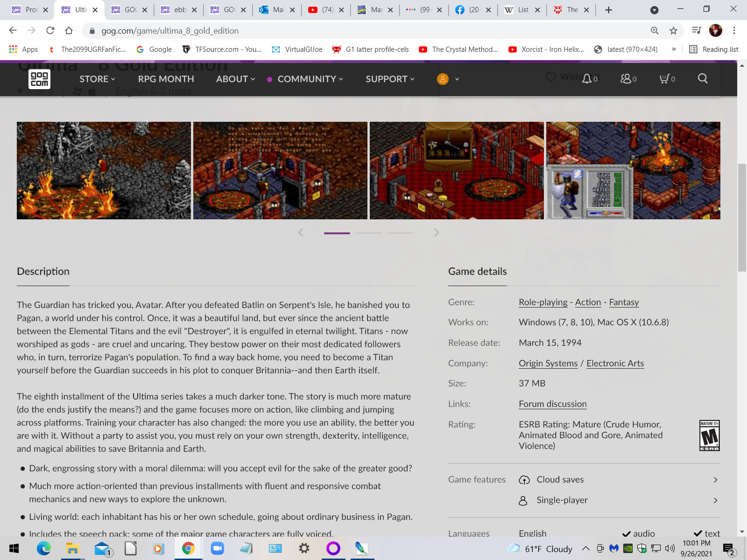Click the orange user account avatar
This screenshot has width=747, height=560.
click(443, 79)
